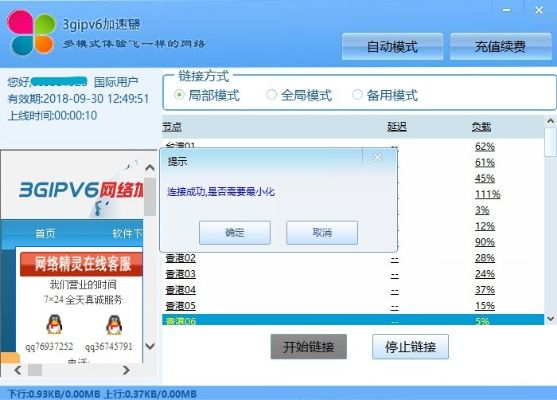The image size is (557, 400).
Task: Click the down arrow of node list scrollbar
Action: pos(550,319)
